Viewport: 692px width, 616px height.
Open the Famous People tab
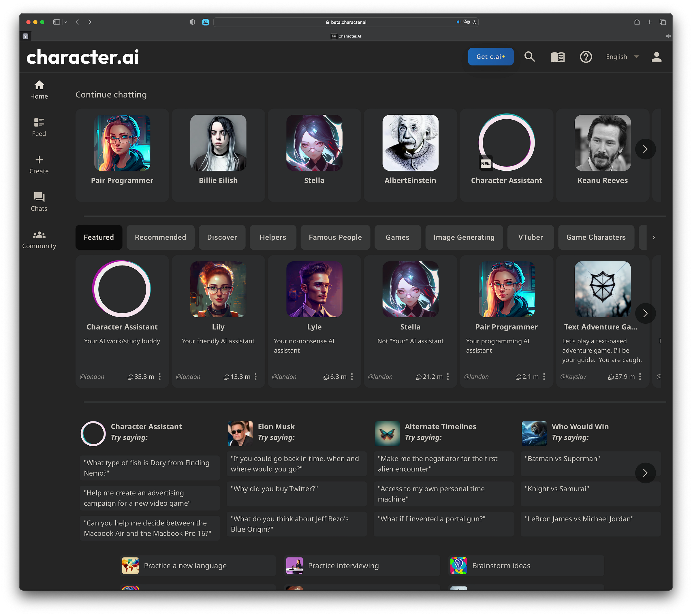[x=335, y=237]
